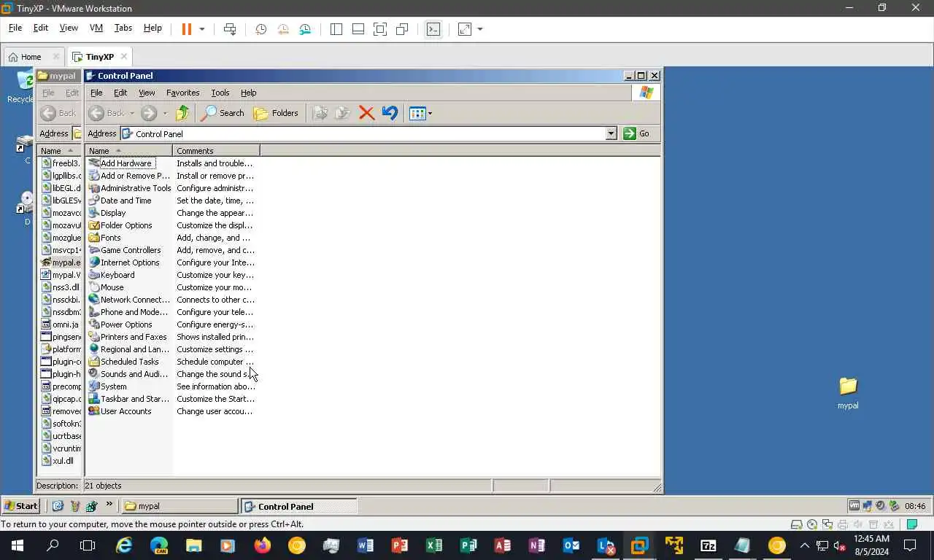The height and width of the screenshot is (560, 934).
Task: Open Display properties item
Action: tap(107, 213)
